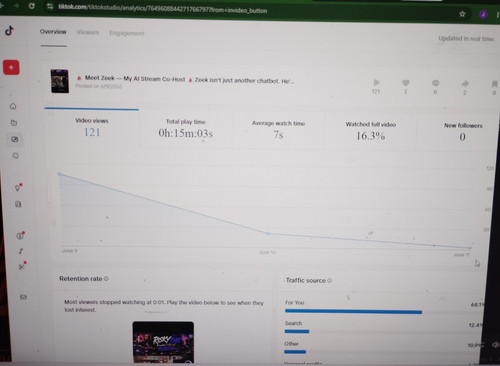The width and height of the screenshot is (500, 366).
Task: Open Inspiration via the lightbulb sidebar icon
Action: pos(18,187)
